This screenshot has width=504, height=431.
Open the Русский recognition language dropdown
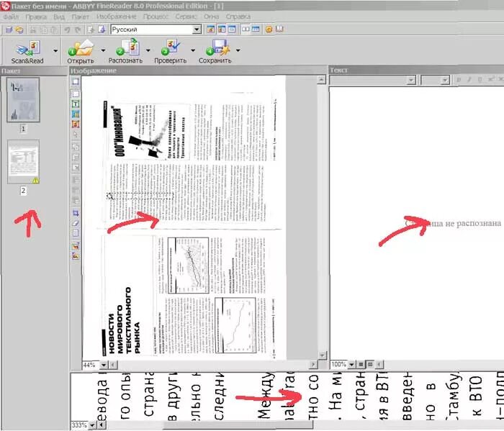[197, 30]
